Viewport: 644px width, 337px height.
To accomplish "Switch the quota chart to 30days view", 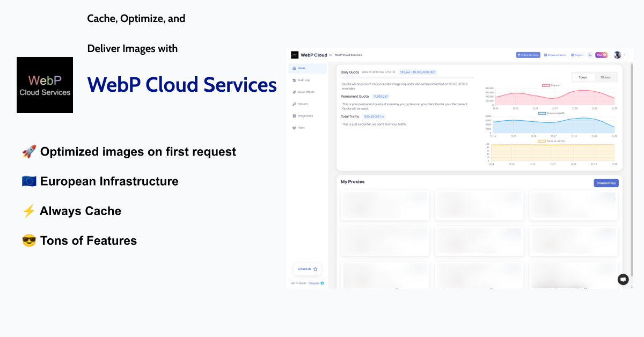I will coord(605,77).
